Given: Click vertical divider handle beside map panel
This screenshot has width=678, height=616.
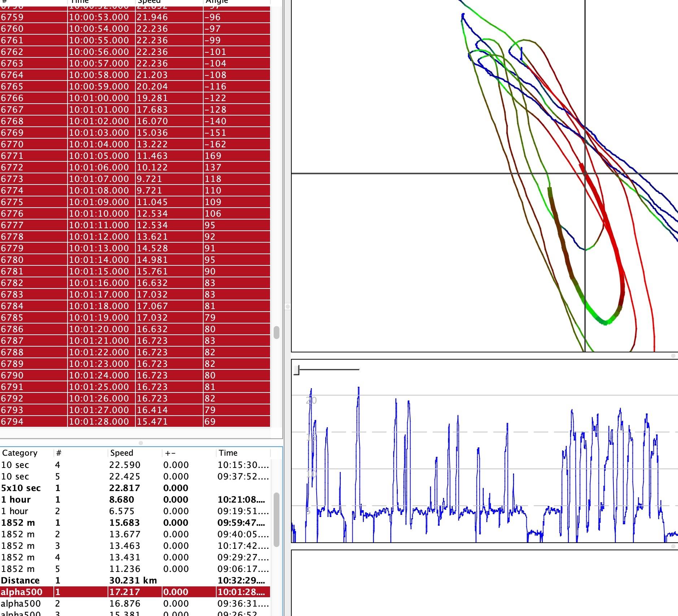Looking at the screenshot, I should pyautogui.click(x=287, y=307).
